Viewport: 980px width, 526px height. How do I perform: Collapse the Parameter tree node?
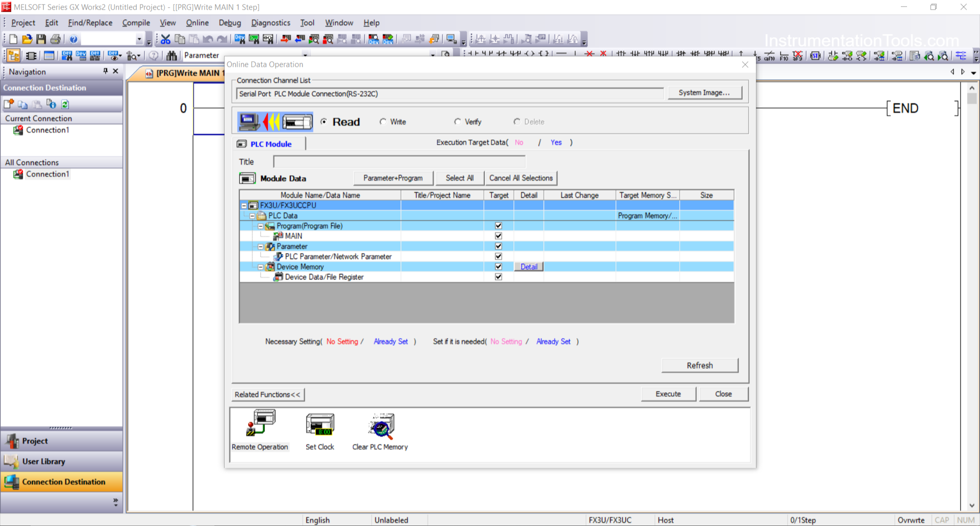(x=260, y=246)
